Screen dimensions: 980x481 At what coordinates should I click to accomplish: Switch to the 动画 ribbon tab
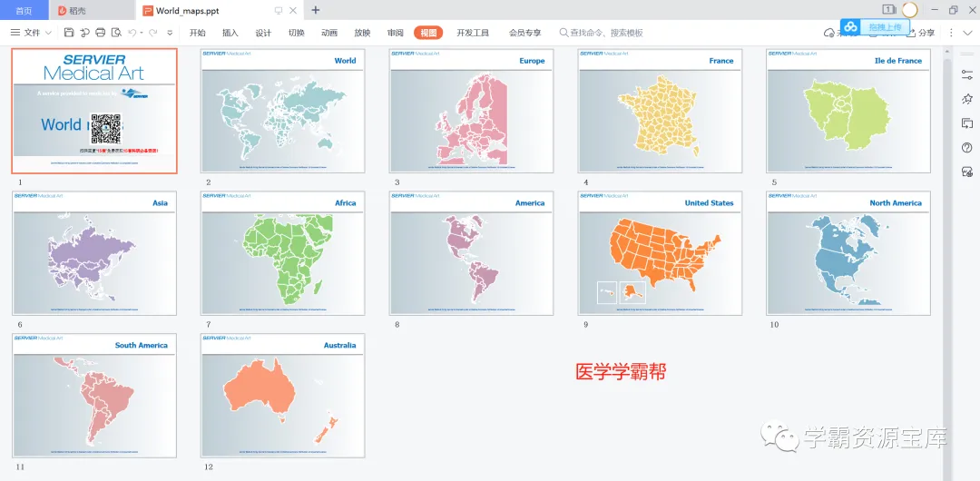[x=329, y=33]
